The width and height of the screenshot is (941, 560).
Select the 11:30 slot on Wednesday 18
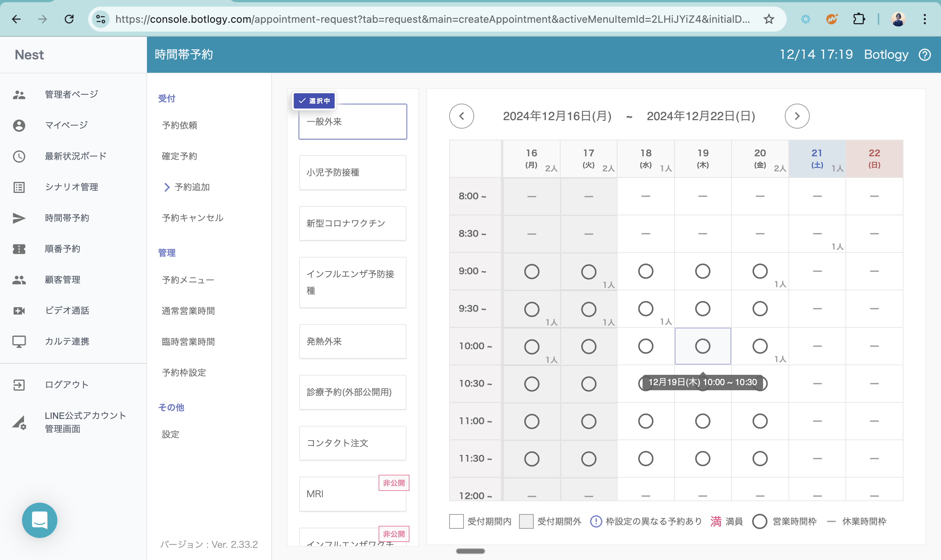645,459
